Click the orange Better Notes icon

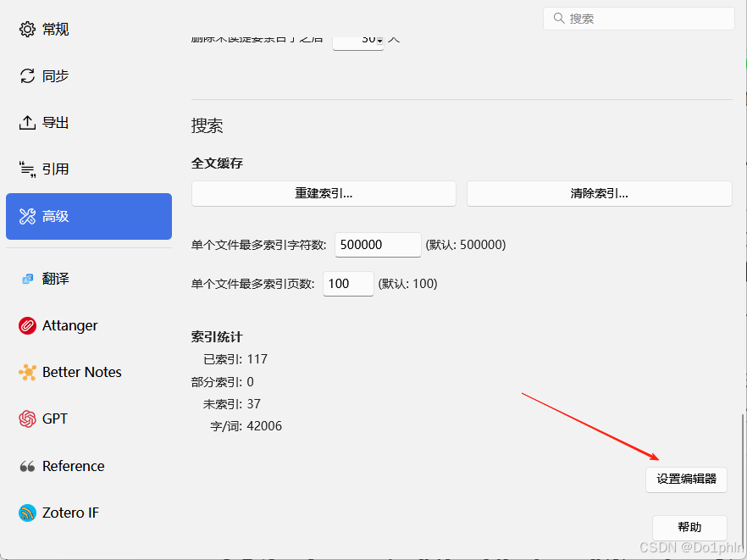point(27,372)
